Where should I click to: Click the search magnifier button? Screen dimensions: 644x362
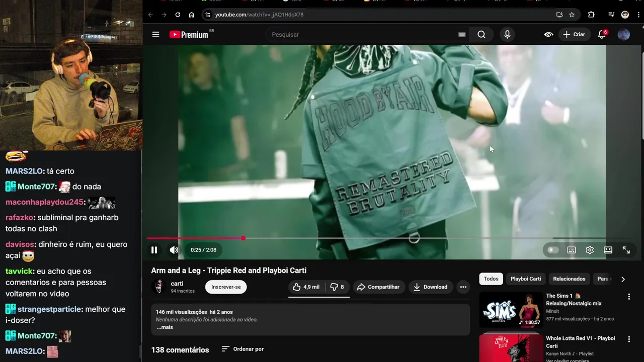tap(481, 35)
